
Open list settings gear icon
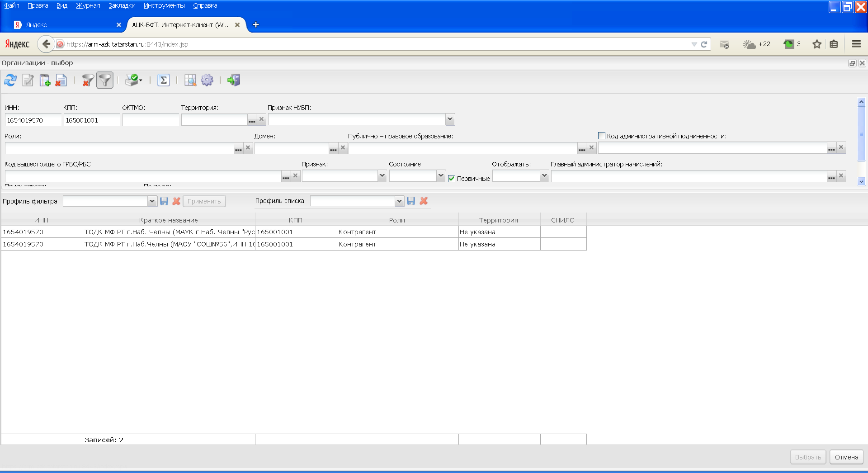click(x=207, y=80)
